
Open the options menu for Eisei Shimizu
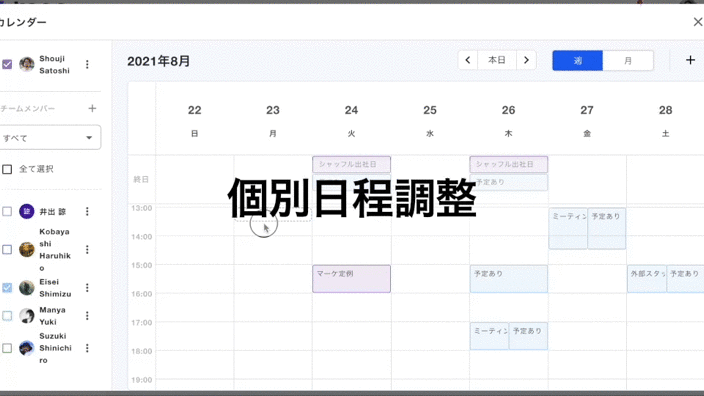(x=87, y=288)
